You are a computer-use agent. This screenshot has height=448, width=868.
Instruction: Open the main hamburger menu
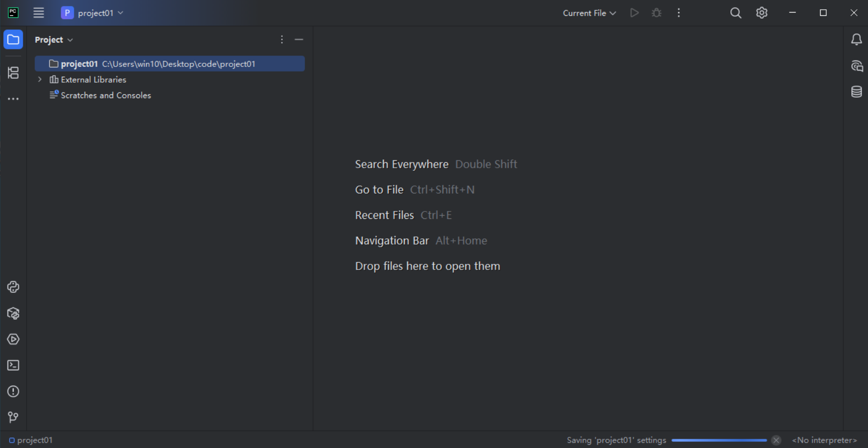pyautogui.click(x=39, y=13)
